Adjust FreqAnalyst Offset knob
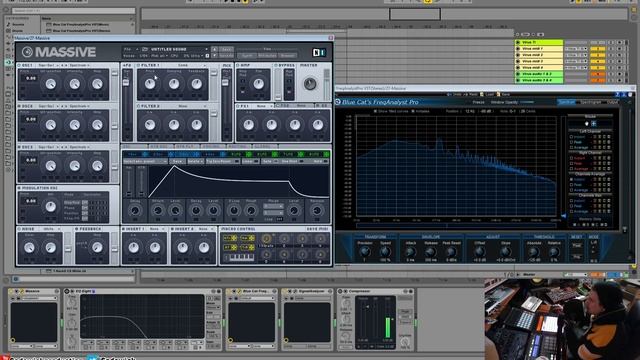Image resolution: width=640 pixels, height=360 pixels. coord(480,252)
